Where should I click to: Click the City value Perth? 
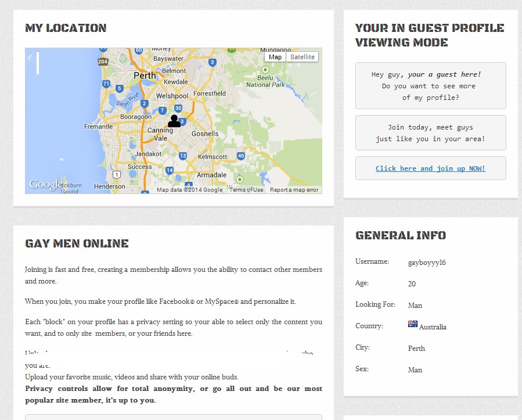point(416,349)
